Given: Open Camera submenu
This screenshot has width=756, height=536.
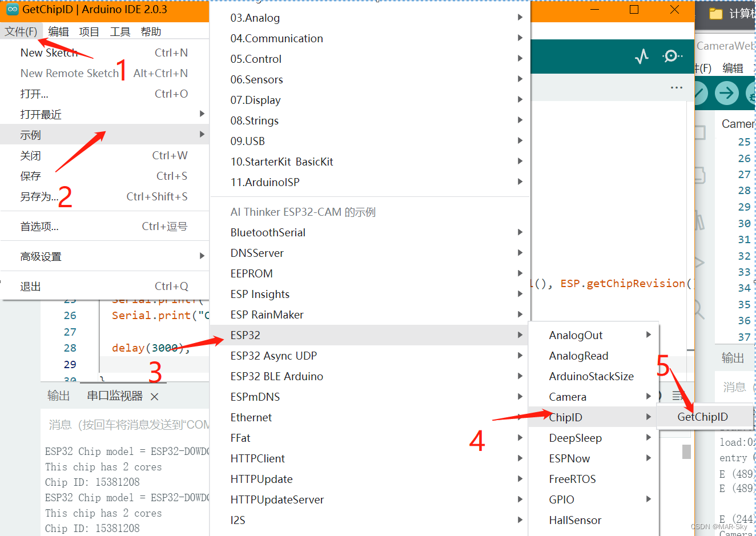Looking at the screenshot, I should 594,397.
